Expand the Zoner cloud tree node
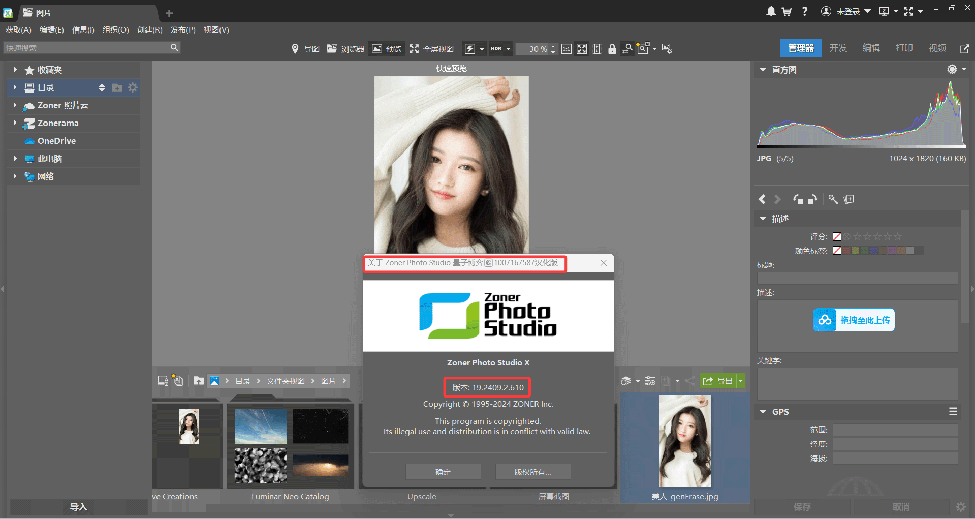975x519 pixels. tap(15, 105)
